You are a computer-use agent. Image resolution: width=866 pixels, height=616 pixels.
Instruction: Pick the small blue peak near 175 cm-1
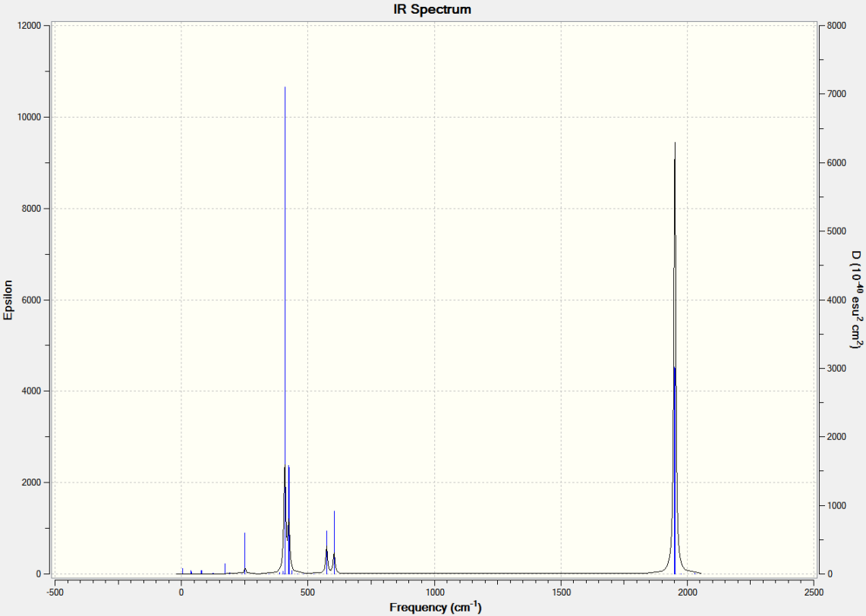[225, 568]
